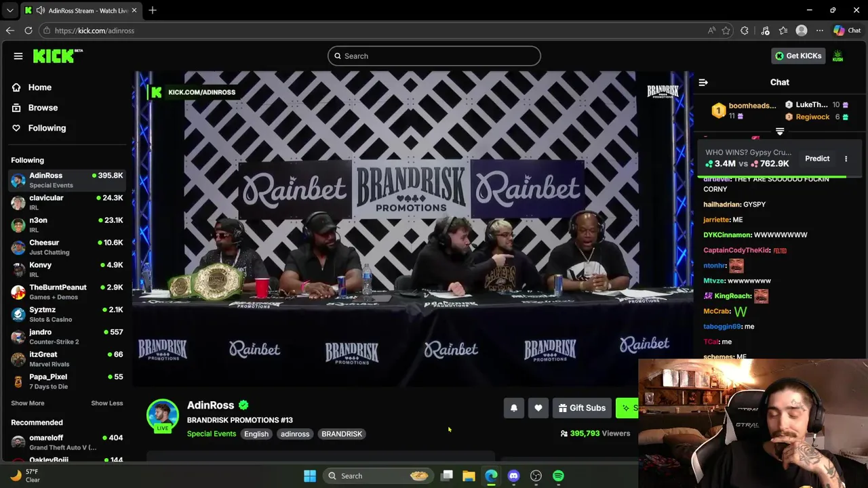Click the Special Events category link

point(212,434)
